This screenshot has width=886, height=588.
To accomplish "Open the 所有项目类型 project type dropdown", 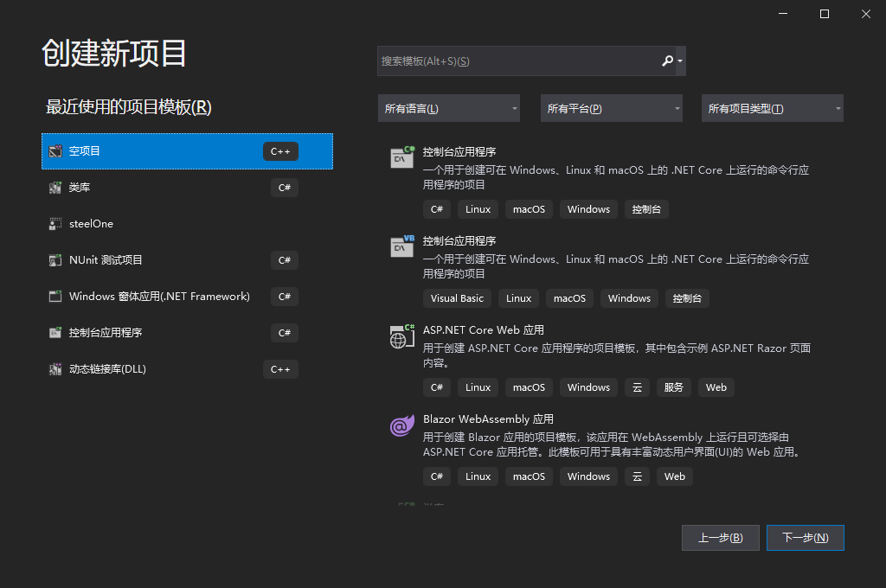I will pyautogui.click(x=773, y=108).
